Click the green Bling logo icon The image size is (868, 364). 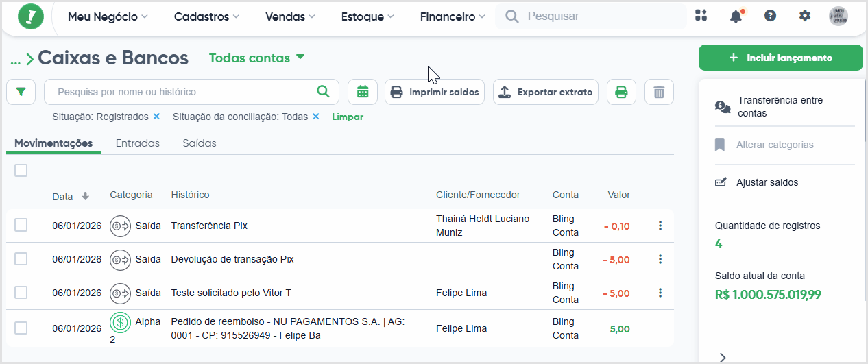(x=30, y=16)
